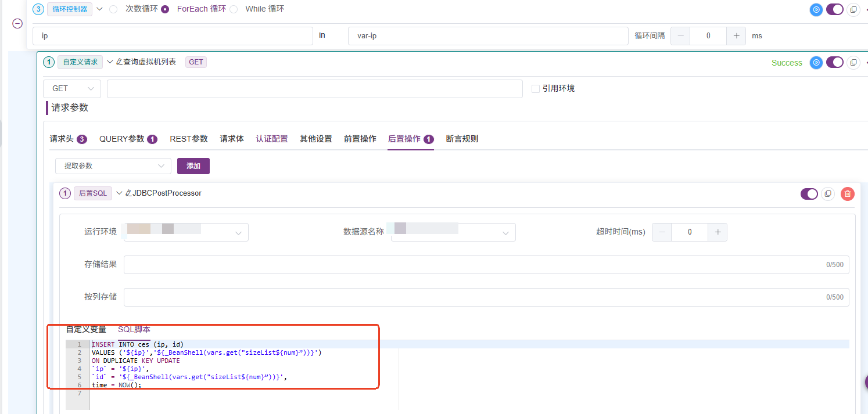Click the 后置SQL tag
Image resolution: width=868 pixels, height=414 pixels.
(93, 193)
